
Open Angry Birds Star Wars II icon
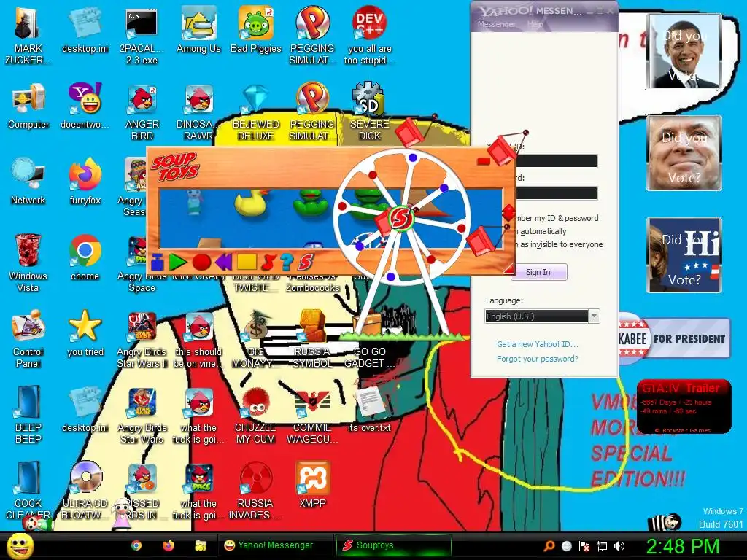(x=142, y=339)
